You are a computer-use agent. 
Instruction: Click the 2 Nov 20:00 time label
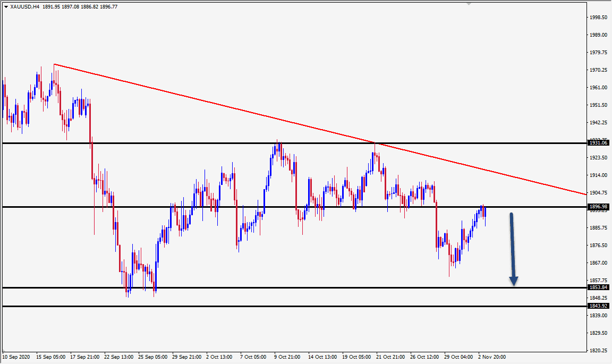tap(492, 357)
